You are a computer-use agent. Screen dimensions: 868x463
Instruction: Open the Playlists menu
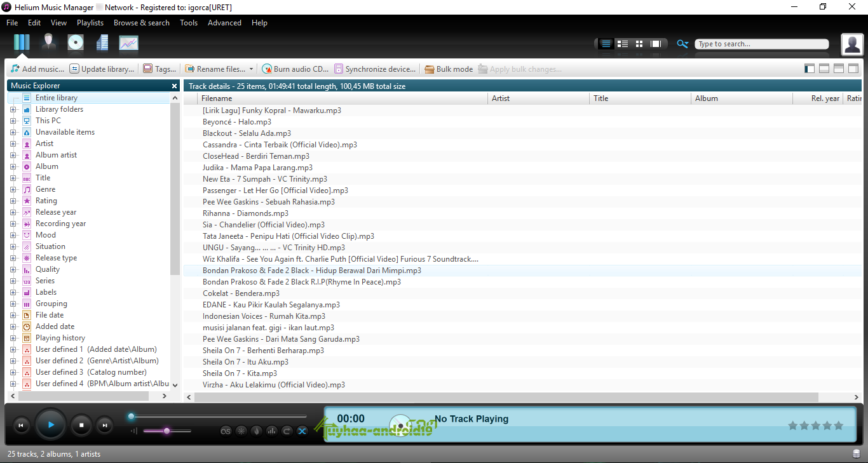coord(90,23)
